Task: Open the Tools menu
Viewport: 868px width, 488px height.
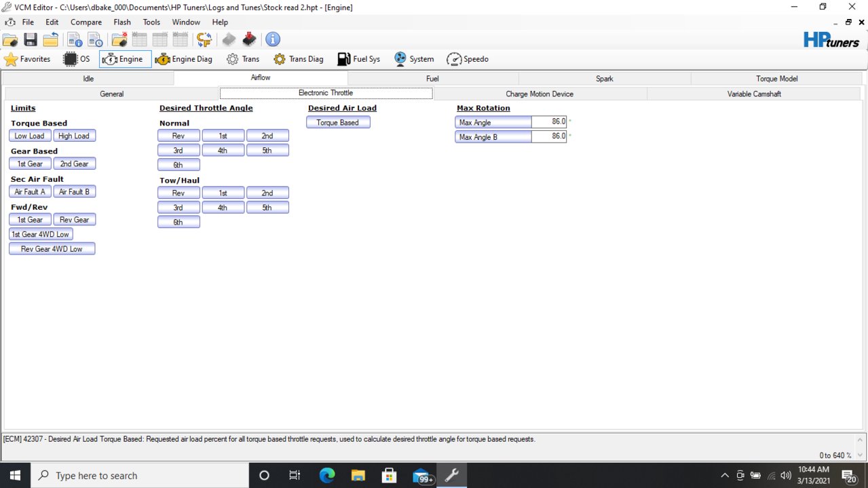Action: (151, 22)
